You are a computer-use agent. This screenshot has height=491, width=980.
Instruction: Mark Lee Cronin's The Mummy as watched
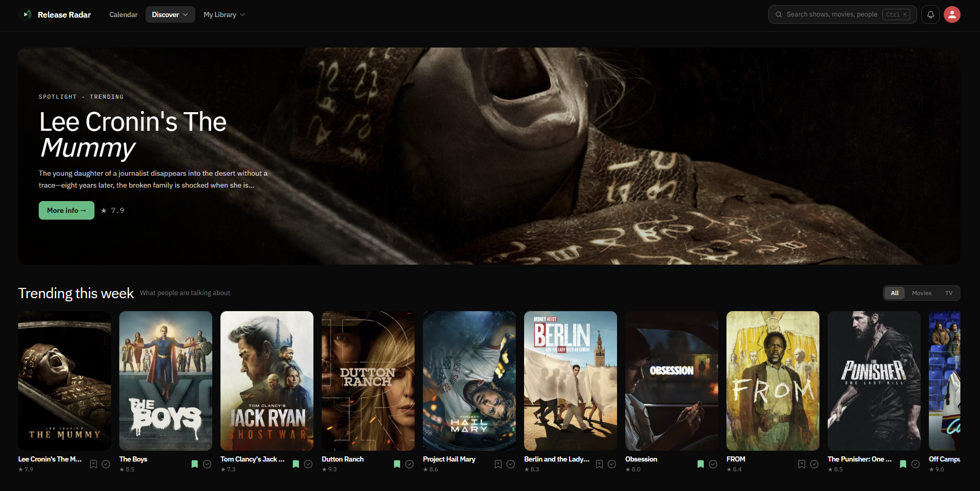pos(106,464)
